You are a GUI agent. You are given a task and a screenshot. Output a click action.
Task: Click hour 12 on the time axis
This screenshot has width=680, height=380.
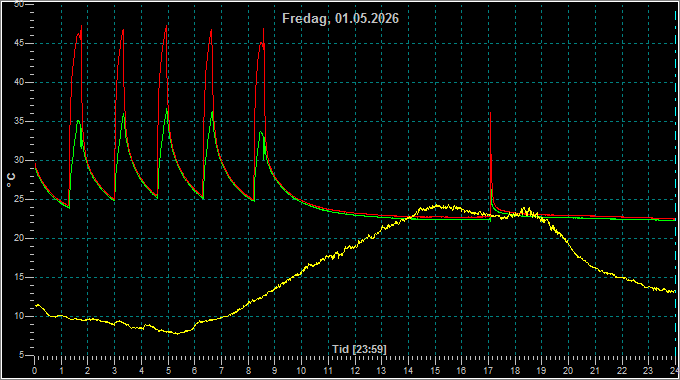point(355,371)
